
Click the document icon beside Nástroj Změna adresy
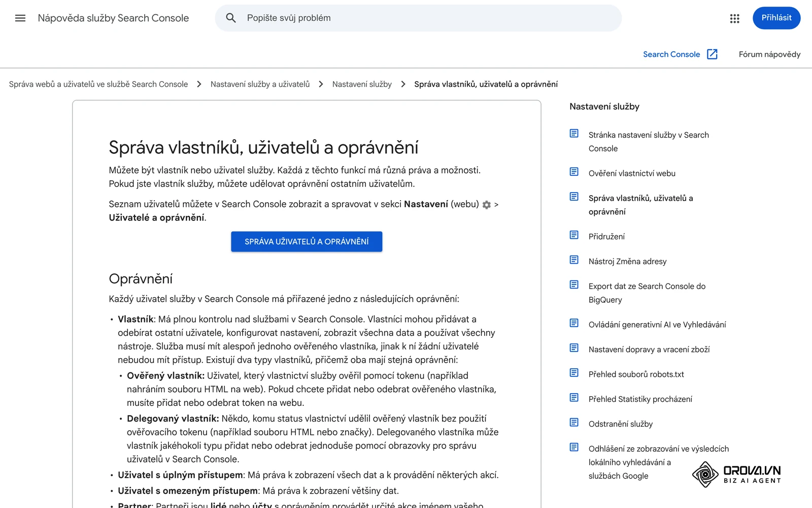[x=574, y=260]
